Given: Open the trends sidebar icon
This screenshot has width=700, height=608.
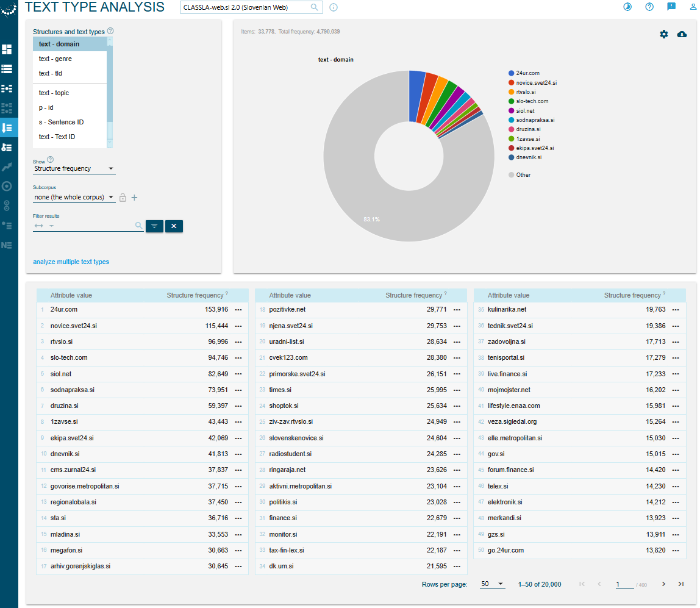Looking at the screenshot, I should coord(7,167).
